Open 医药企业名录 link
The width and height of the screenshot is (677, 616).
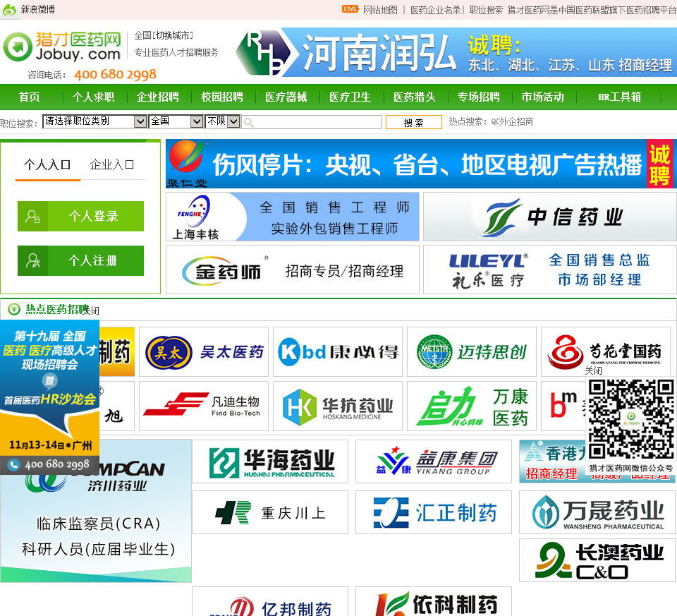pyautogui.click(x=436, y=9)
